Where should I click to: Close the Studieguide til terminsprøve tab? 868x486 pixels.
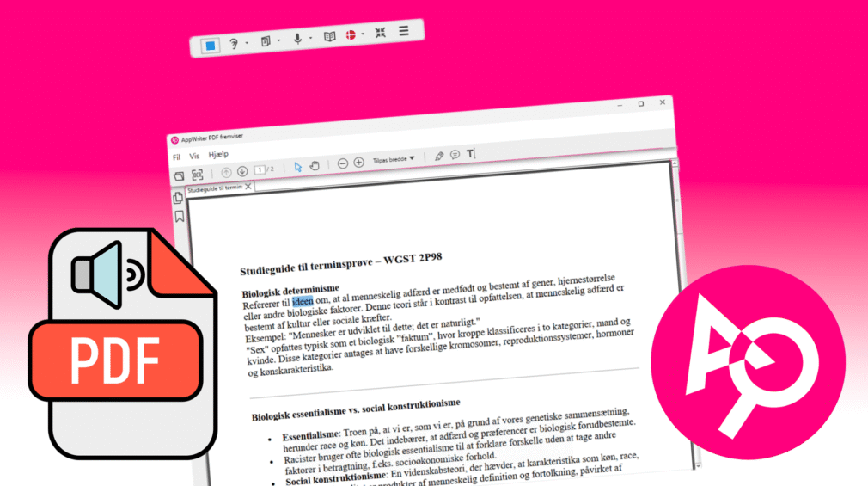(x=248, y=186)
